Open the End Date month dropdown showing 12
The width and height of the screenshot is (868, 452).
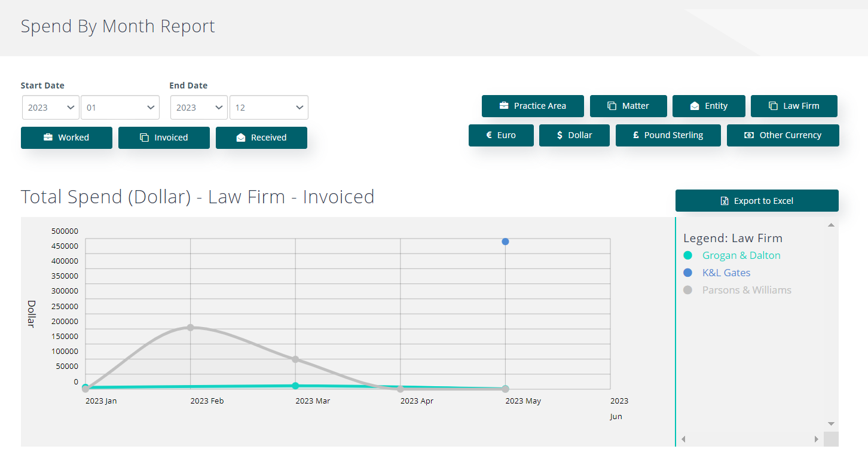269,108
